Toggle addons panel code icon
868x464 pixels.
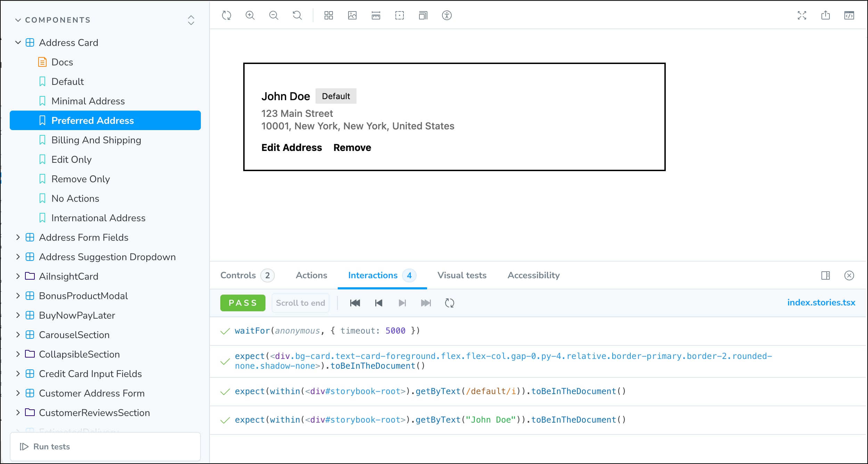coord(849,15)
